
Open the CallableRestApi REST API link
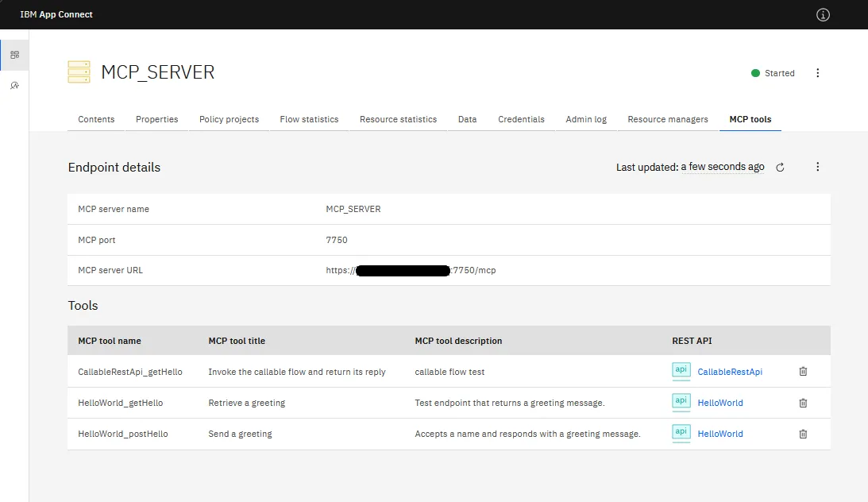[x=730, y=372]
